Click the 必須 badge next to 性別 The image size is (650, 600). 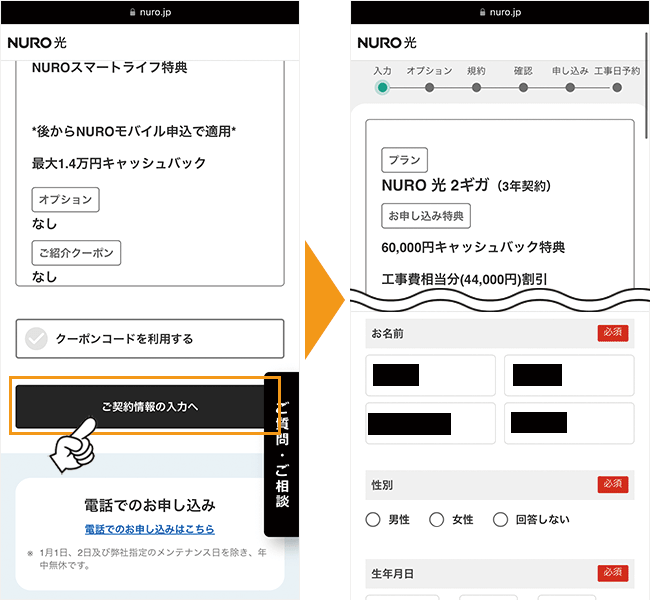click(613, 484)
